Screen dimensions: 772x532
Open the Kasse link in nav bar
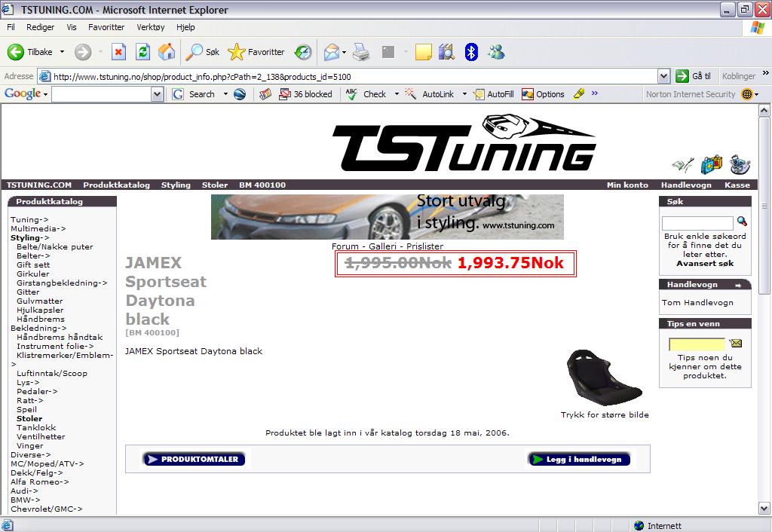[737, 185]
